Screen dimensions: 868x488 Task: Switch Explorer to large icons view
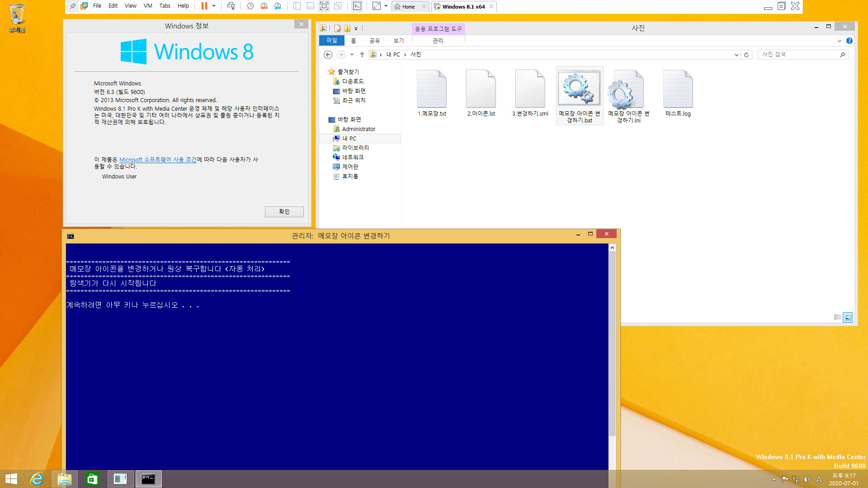coord(848,317)
